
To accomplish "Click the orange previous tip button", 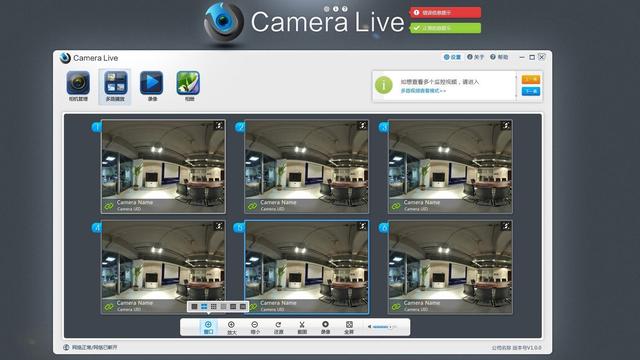I will [531, 80].
